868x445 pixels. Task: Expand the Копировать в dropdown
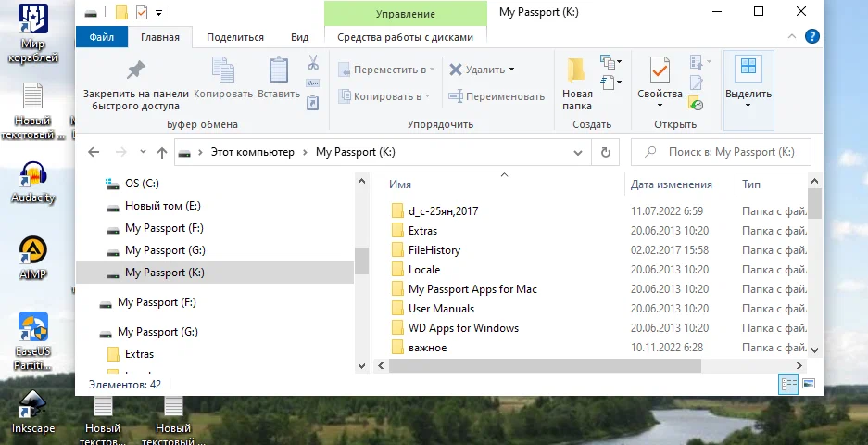click(427, 96)
